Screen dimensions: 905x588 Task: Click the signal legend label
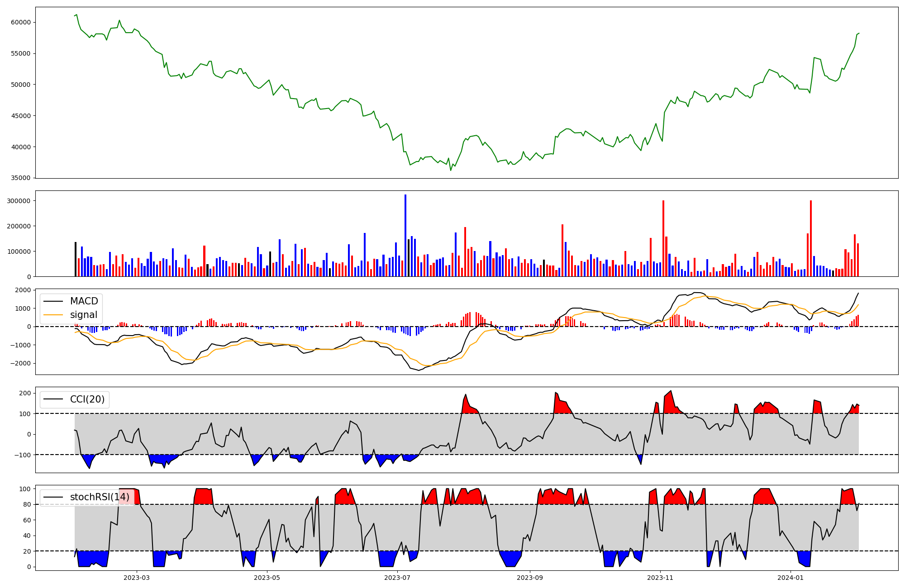pos(84,315)
